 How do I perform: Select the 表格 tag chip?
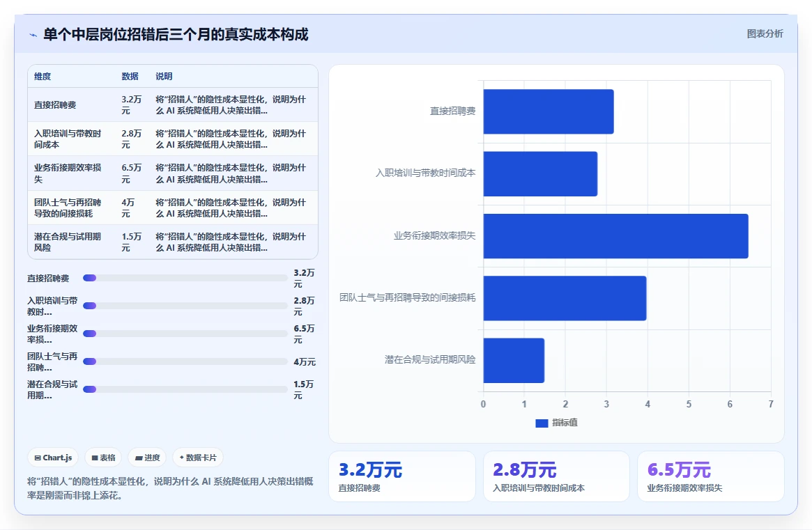point(103,458)
